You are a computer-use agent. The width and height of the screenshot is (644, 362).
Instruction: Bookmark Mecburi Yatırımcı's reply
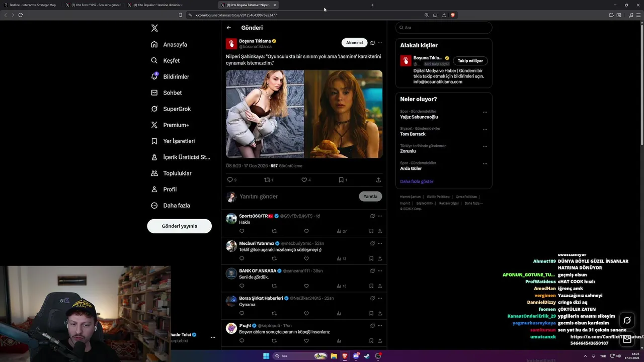(x=371, y=258)
